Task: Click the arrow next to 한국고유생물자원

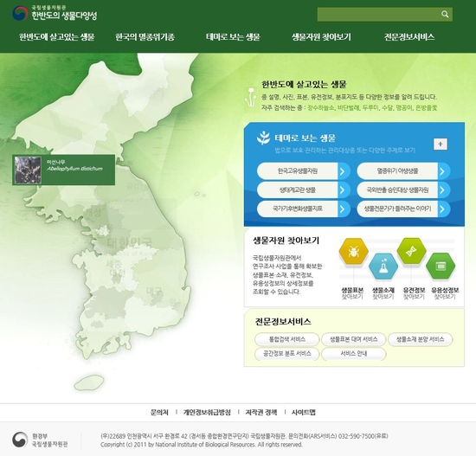Action: pyautogui.click(x=344, y=171)
